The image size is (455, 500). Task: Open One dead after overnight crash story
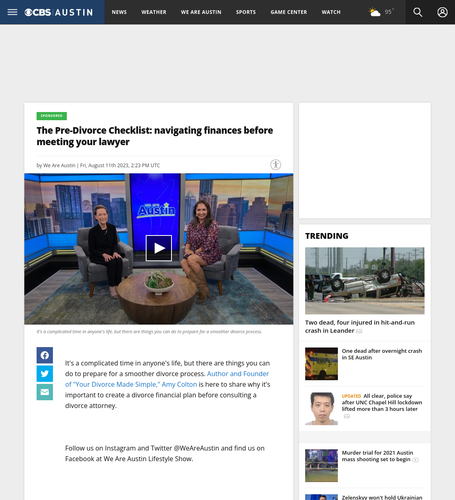click(382, 354)
